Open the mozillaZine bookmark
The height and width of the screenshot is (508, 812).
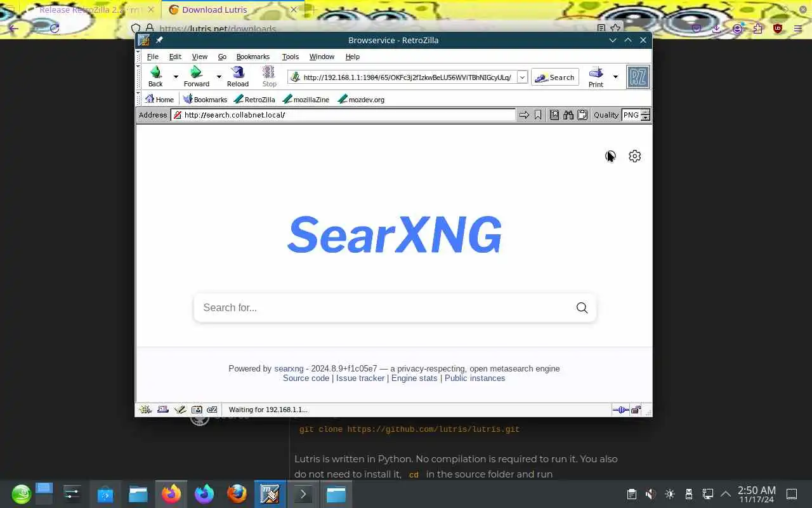click(x=306, y=99)
